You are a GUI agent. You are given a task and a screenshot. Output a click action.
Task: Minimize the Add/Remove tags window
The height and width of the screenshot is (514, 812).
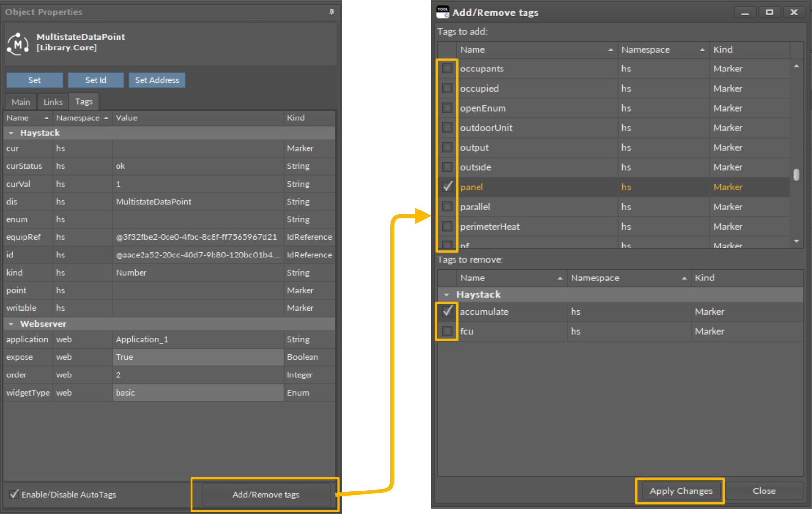[x=745, y=12]
